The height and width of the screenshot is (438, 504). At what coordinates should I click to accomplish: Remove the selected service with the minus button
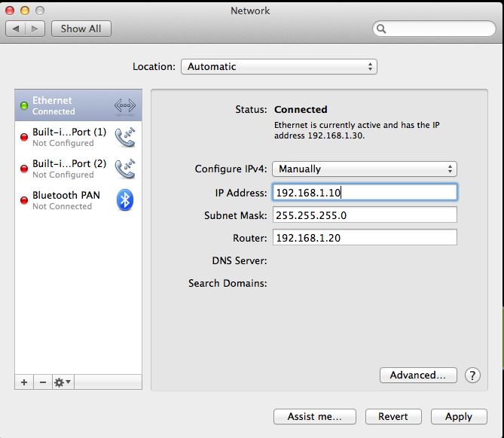coord(43,382)
